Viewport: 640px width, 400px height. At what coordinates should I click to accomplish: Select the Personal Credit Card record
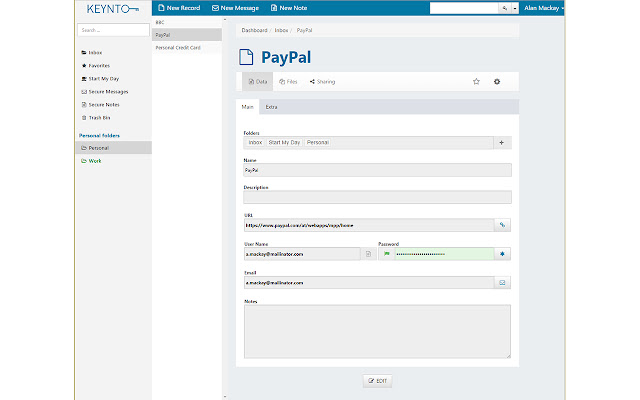(x=187, y=48)
